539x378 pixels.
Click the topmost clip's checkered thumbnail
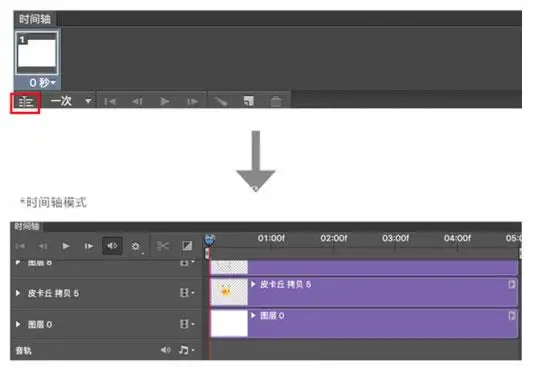(x=229, y=267)
